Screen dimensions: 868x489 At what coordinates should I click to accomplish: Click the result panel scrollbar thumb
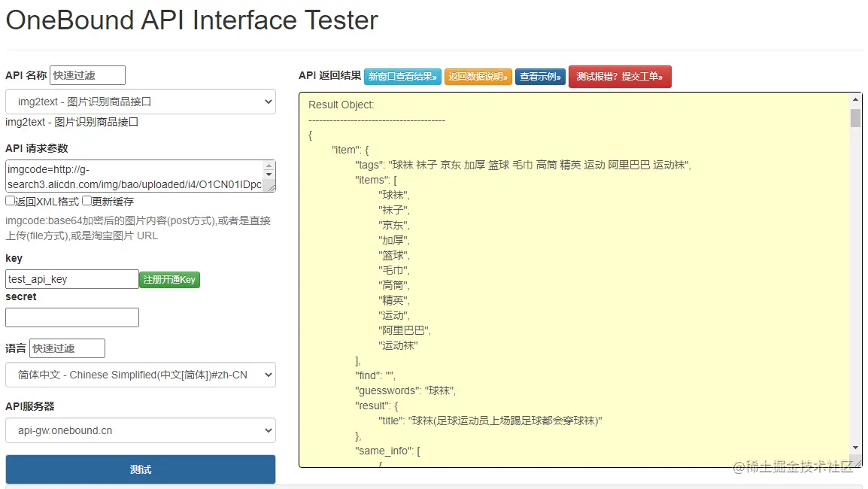856,118
